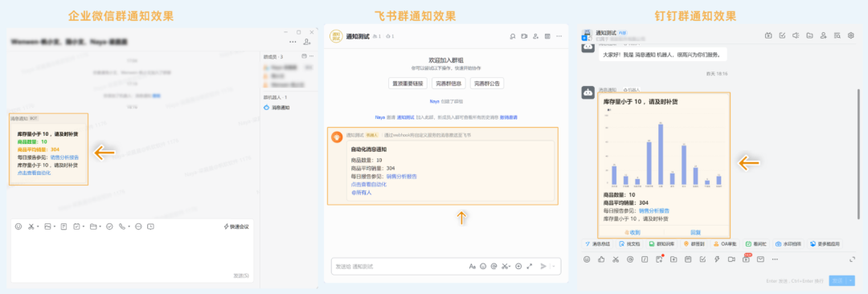The image size is (868, 294).
Task: Click the OA审批 shortcut in DingTalk
Action: coord(725,244)
